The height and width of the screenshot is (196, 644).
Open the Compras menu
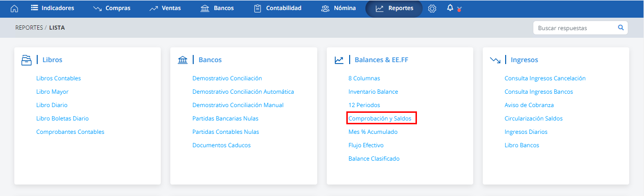click(x=112, y=8)
